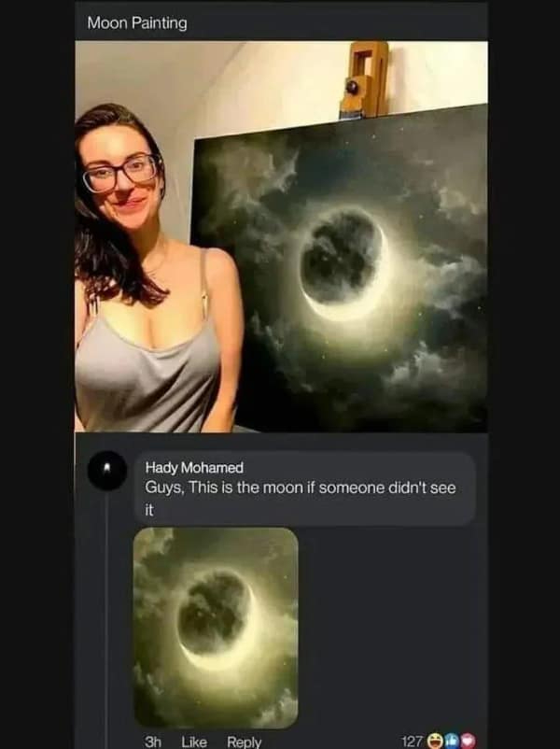
Task: Click the wooden easel clamp atop the canvas
Action: [364, 79]
